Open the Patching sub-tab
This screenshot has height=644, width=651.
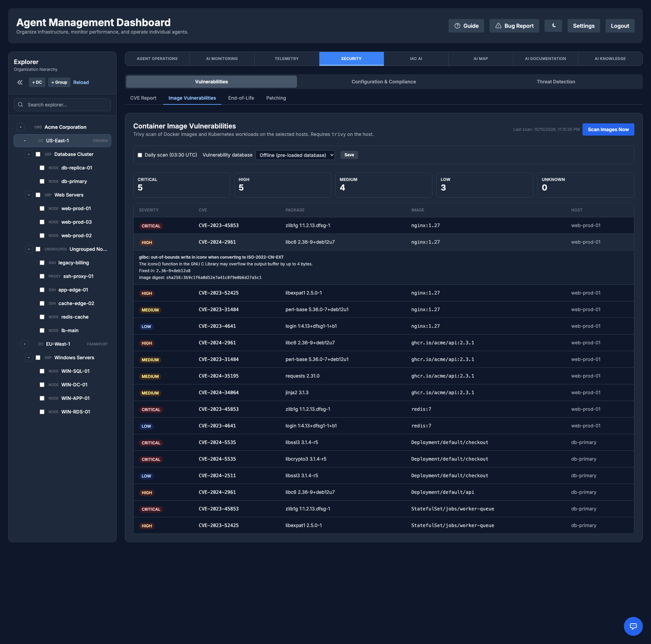(276, 98)
